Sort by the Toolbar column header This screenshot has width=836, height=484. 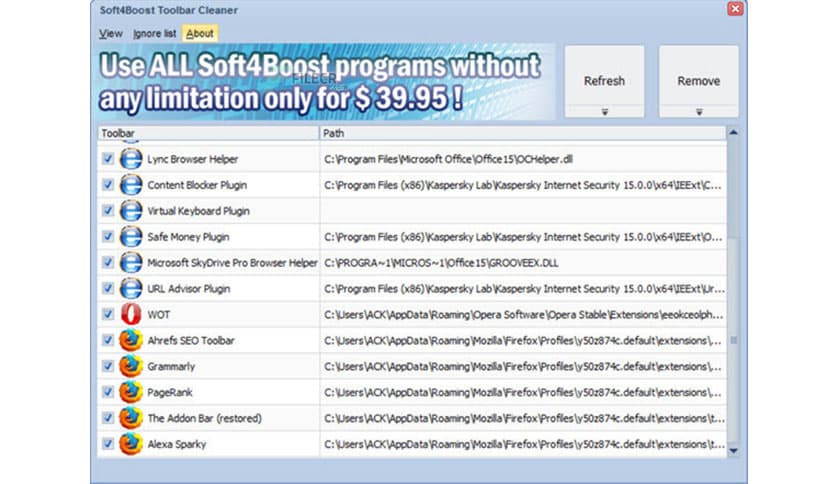pos(208,133)
